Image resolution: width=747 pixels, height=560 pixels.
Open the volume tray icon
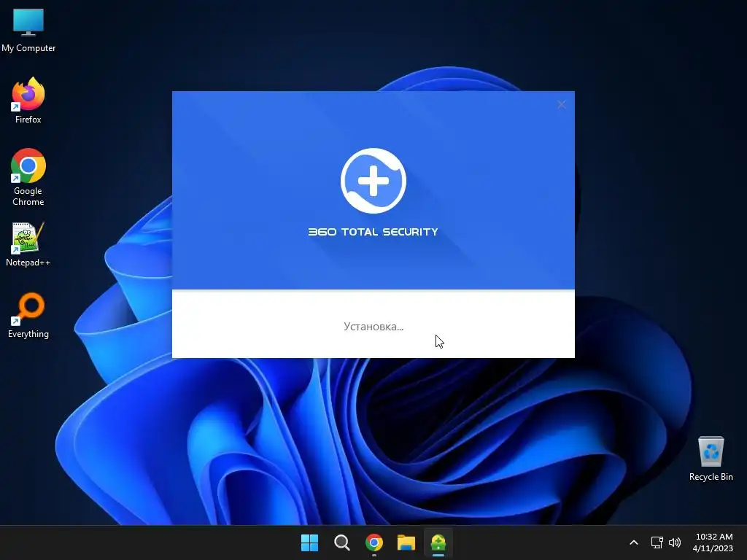[675, 542]
